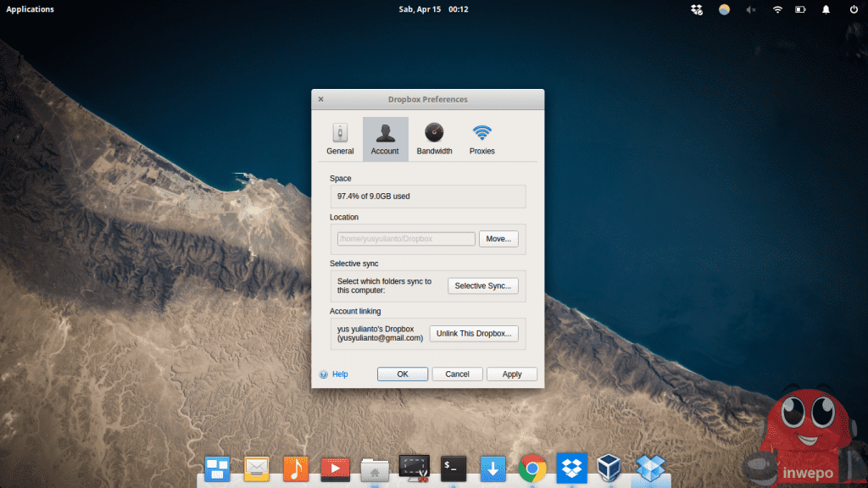Cancel the Dropbox Preferences dialog
The height and width of the screenshot is (488, 868).
[457, 374]
